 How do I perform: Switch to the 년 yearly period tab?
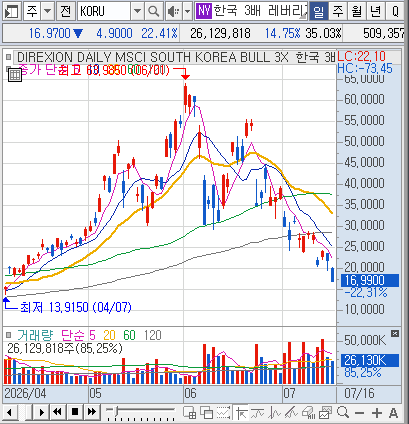376,12
